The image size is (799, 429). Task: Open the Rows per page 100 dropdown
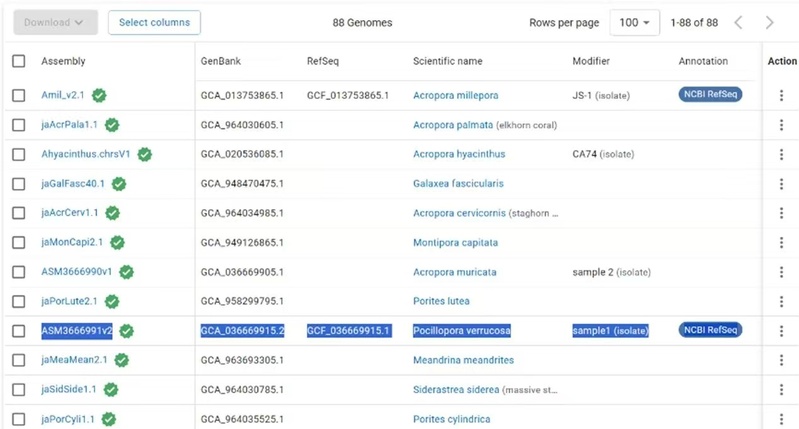point(634,22)
